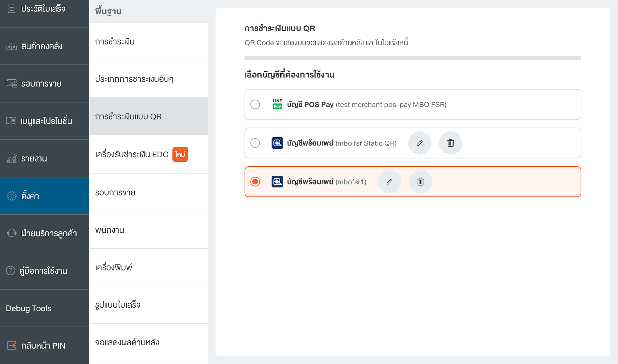
Task: Open Debug Tools in the sidebar
Action: (45, 308)
